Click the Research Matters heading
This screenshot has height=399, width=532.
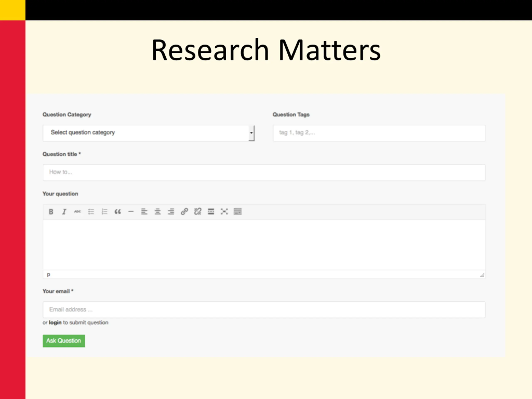pyautogui.click(x=266, y=50)
